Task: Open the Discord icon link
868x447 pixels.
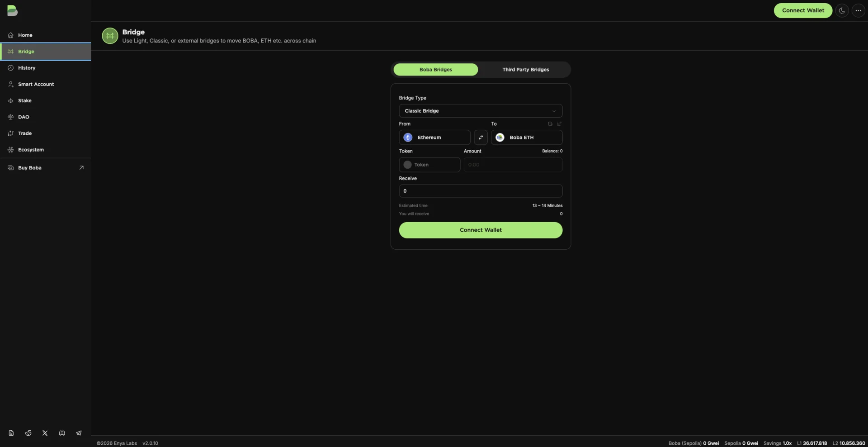Action: point(62,433)
